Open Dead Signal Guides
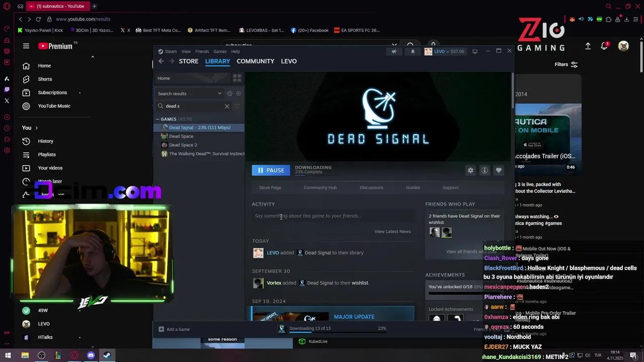The image size is (644, 362). [413, 188]
